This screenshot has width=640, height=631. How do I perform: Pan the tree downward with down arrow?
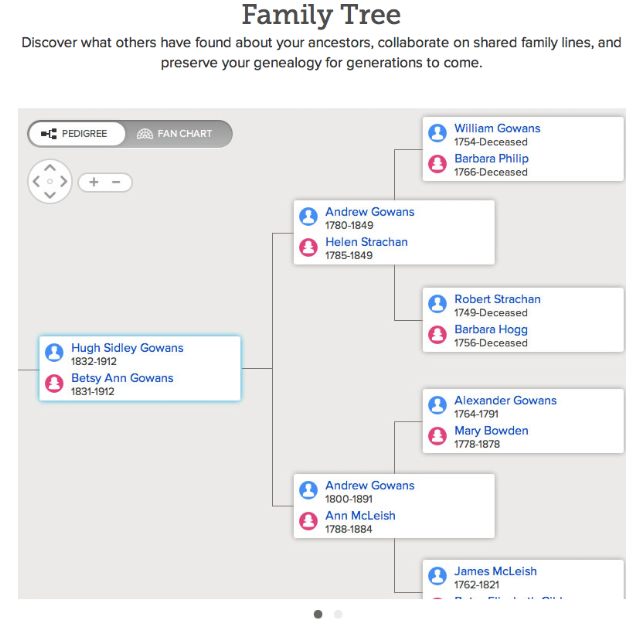(x=50, y=195)
